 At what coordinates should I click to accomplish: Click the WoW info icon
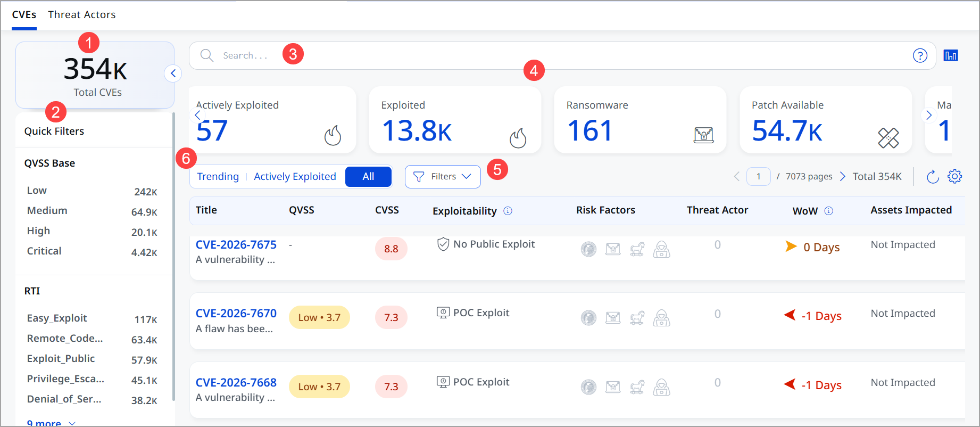pos(828,211)
